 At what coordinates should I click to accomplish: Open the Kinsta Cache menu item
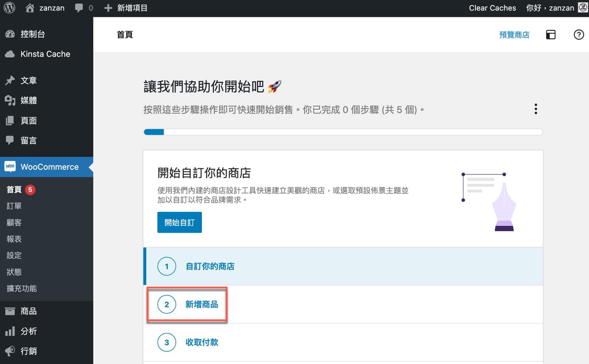(x=46, y=54)
